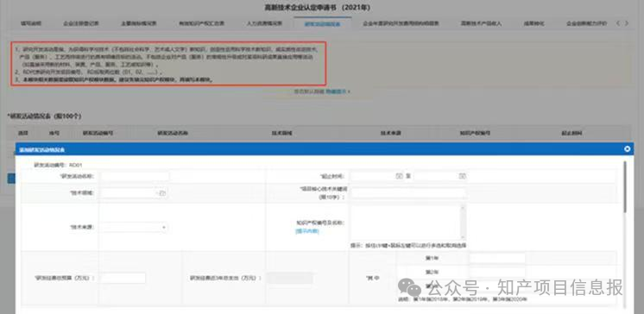Screen dimensions: 644x314
Task: Click the 研发活动名称 column header in the table
Action: tap(173, 134)
